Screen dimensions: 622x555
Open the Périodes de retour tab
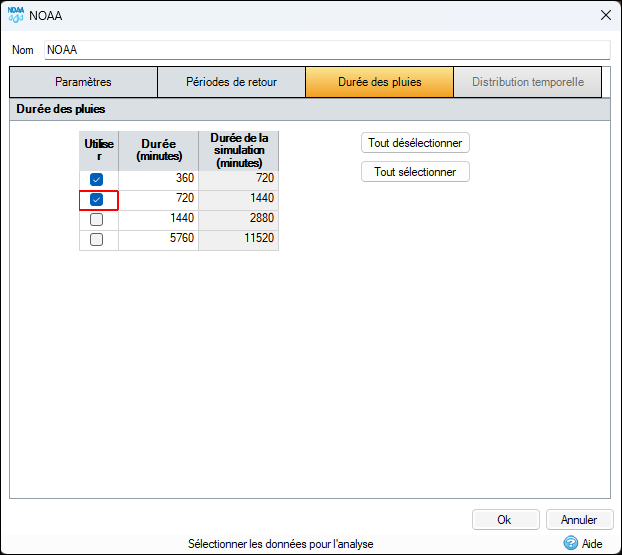[x=231, y=82]
